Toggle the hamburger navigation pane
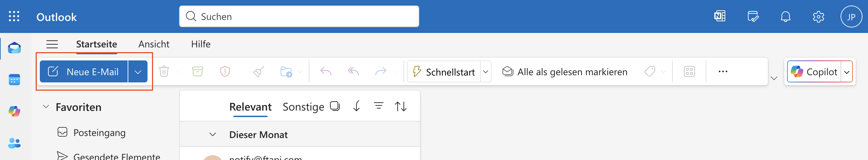Image resolution: width=868 pixels, height=160 pixels. (52, 44)
